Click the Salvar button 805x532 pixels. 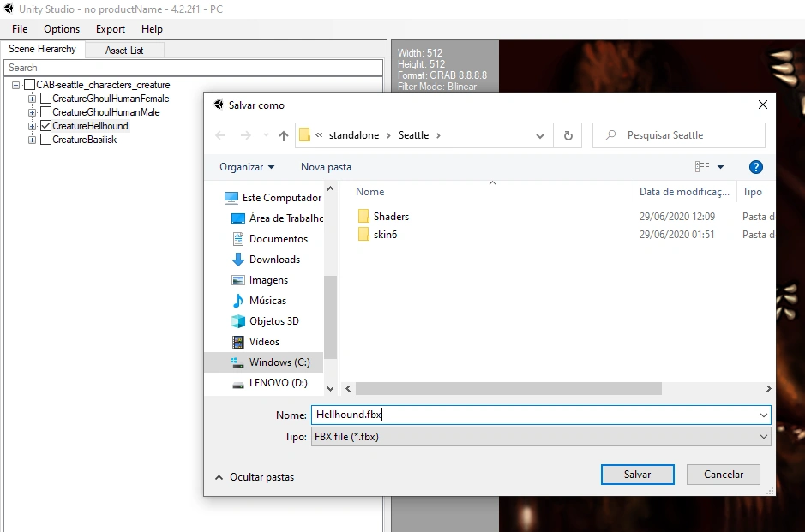[637, 475]
